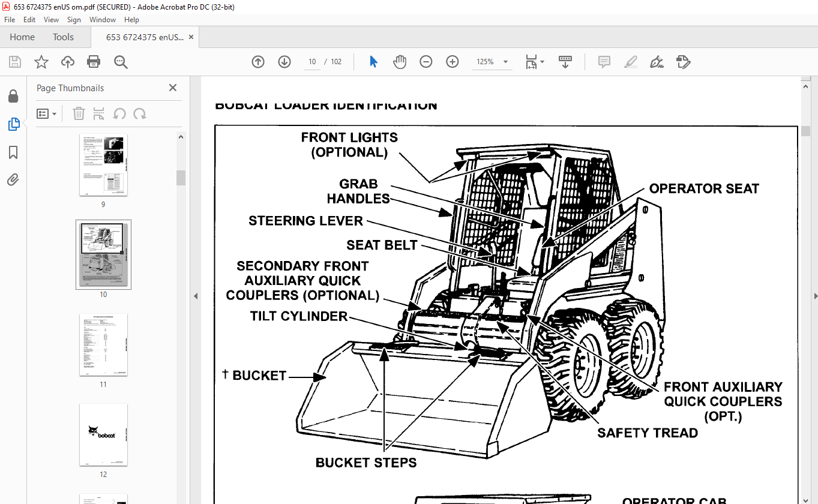Viewport: 818px width, 504px height.
Task: Click the Print file icon
Action: (94, 62)
